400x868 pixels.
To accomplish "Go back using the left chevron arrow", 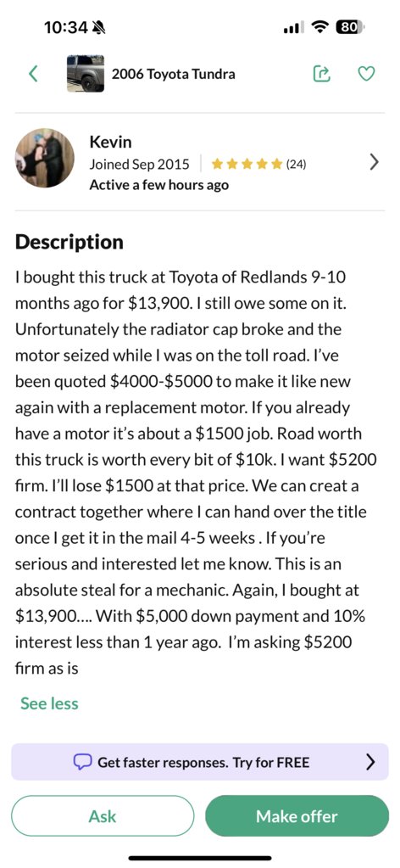I will coord(34,74).
